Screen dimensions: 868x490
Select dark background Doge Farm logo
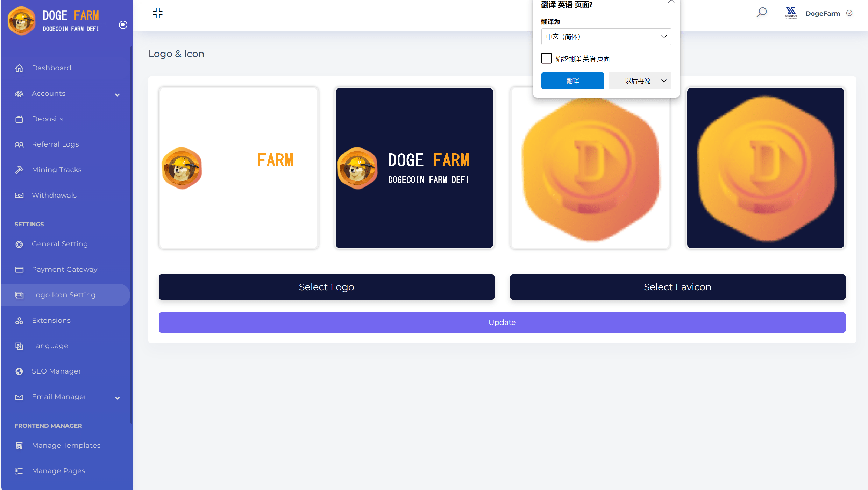414,168
